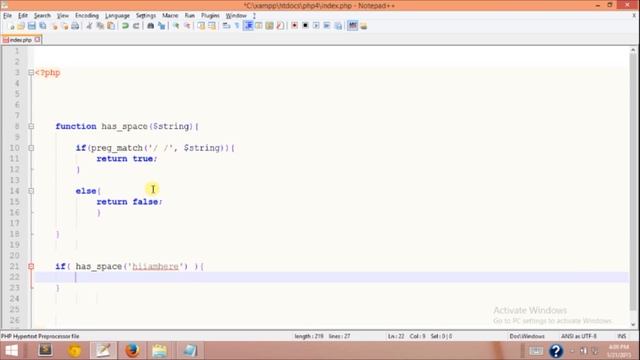The image size is (640, 360).
Task: Click the vertical scrollbar down arrow
Action: [633, 325]
